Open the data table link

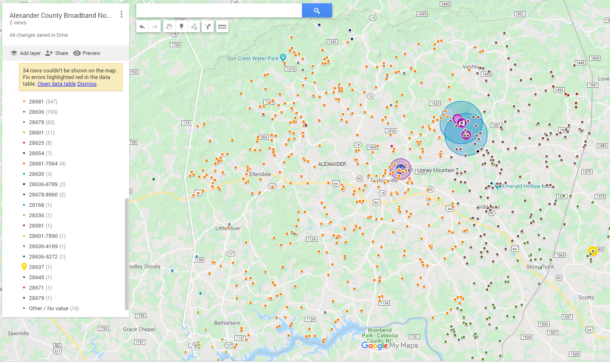pyautogui.click(x=57, y=84)
